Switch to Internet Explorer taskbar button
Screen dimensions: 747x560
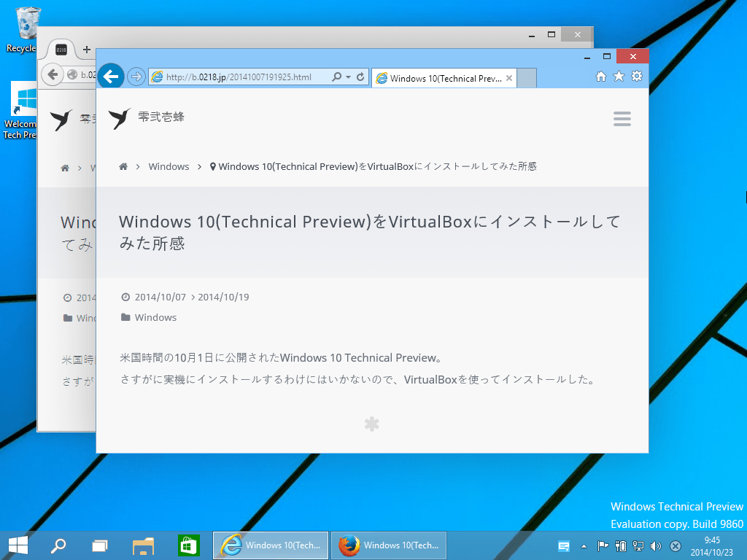pyautogui.click(x=271, y=545)
